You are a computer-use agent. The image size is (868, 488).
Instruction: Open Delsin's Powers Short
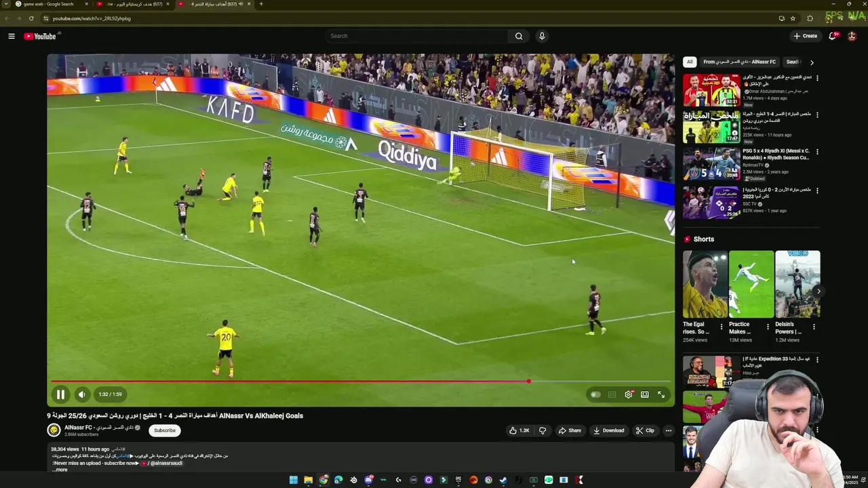click(797, 284)
